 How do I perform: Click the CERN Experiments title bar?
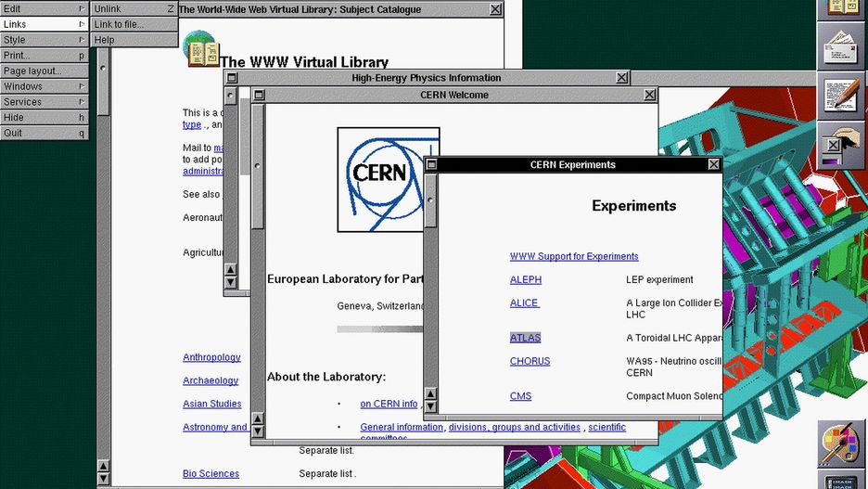(572, 164)
